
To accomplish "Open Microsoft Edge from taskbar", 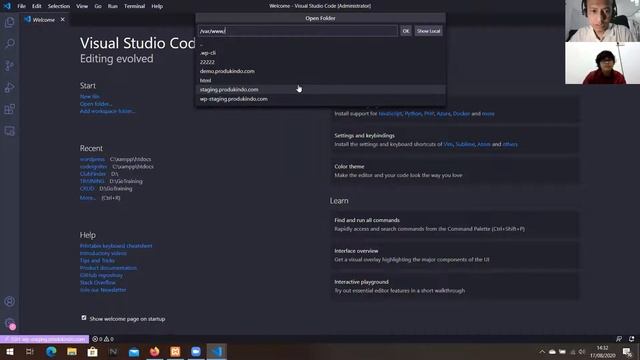I will (x=51, y=352).
